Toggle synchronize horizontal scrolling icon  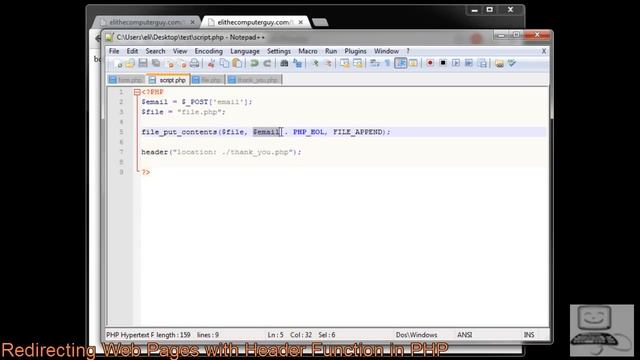point(358,63)
